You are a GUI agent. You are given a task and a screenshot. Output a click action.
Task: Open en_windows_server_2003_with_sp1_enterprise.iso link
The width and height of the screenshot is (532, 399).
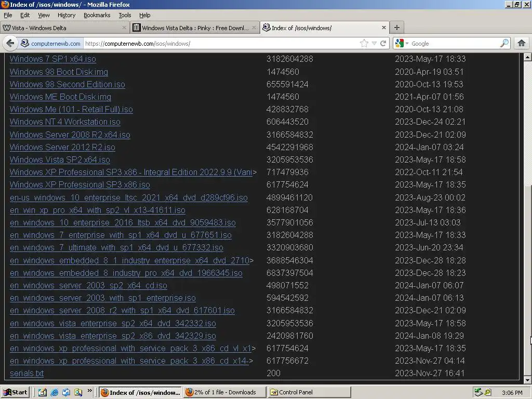coord(103,298)
